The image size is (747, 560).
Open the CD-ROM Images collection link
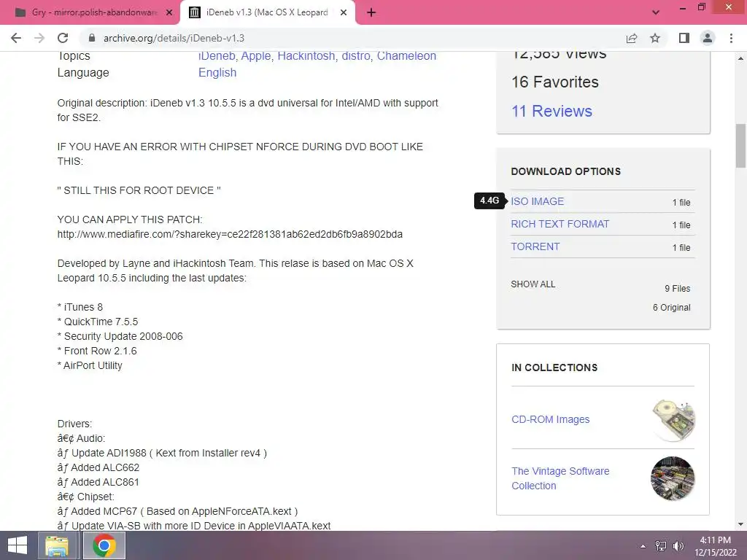coord(550,419)
